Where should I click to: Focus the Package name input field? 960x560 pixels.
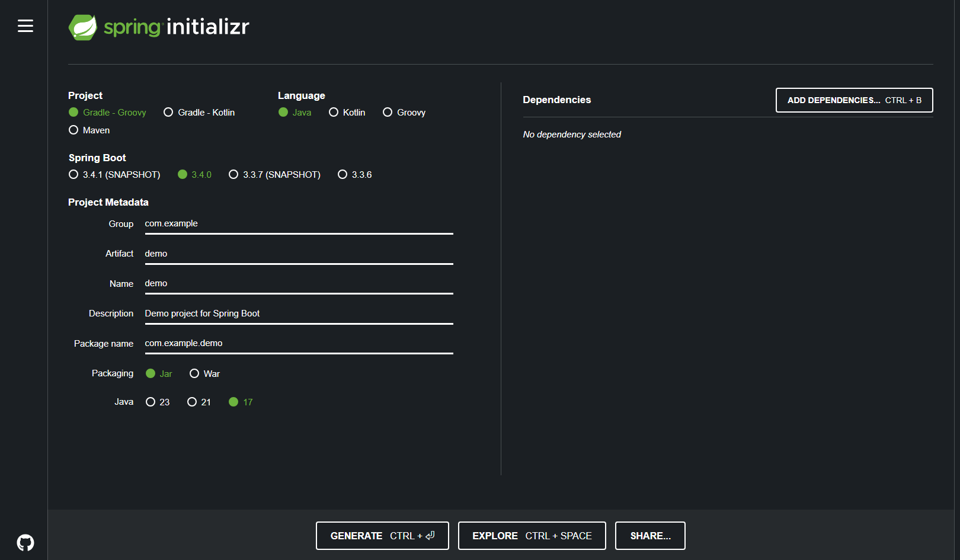coord(299,344)
